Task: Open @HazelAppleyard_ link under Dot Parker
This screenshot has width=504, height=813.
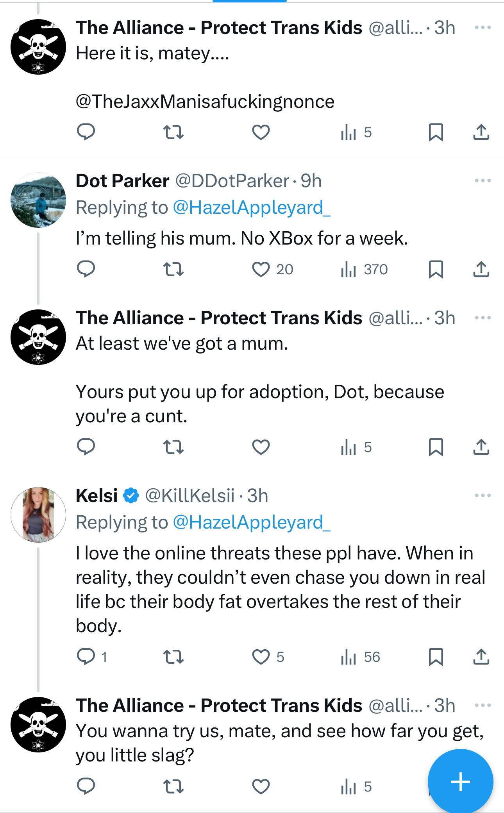Action: tap(251, 207)
